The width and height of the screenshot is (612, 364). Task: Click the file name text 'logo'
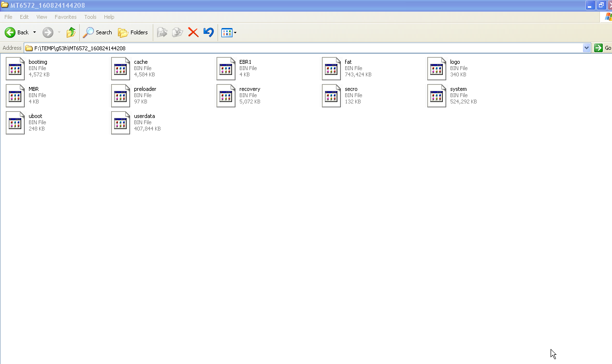click(455, 62)
